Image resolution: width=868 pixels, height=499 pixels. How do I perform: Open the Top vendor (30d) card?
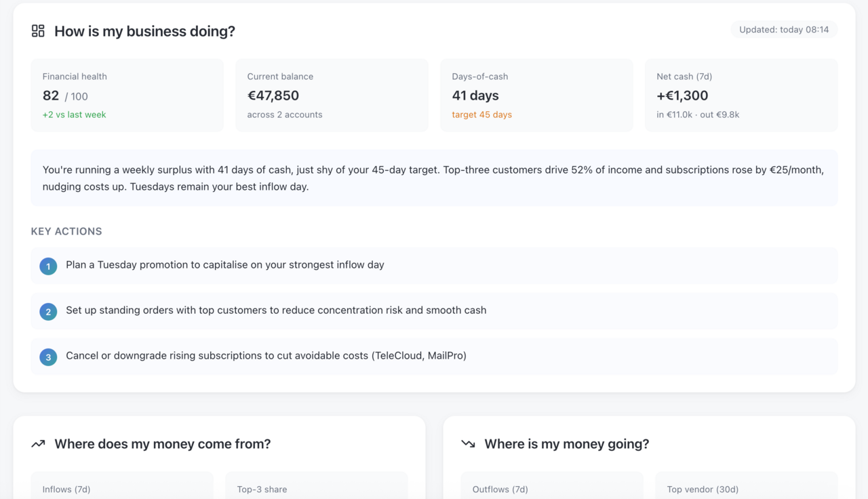746,487
